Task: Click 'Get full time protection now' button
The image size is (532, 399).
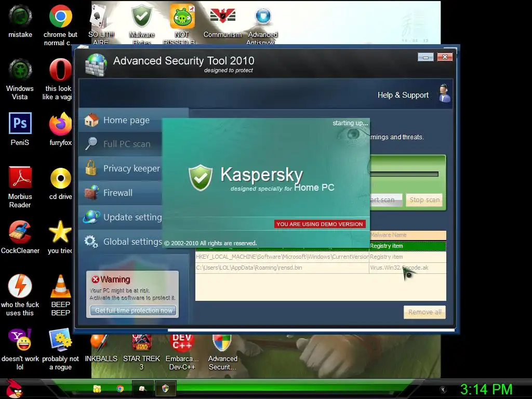Action: pyautogui.click(x=134, y=311)
